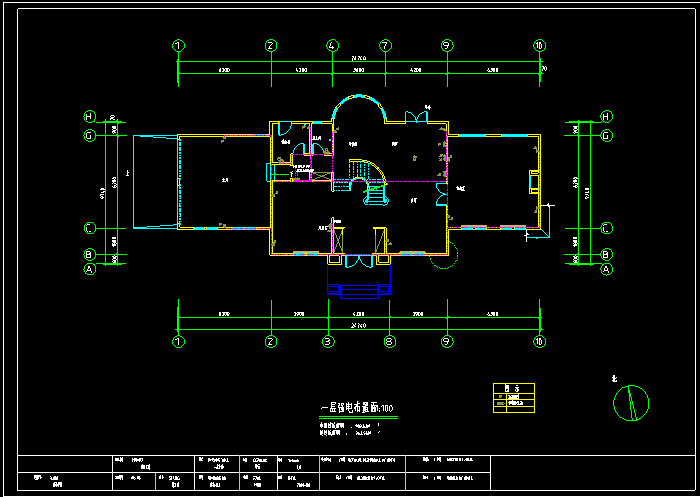Select bottom-left grid axis bubble 1

pyautogui.click(x=178, y=341)
